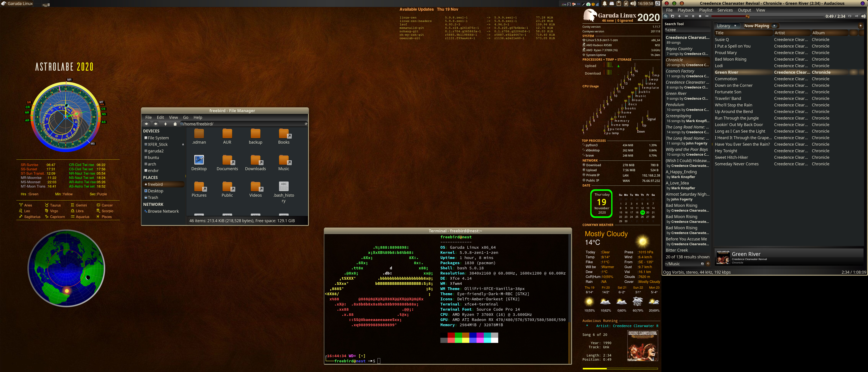
Task: Reload the File Manager folder view
Action: pyautogui.click(x=306, y=124)
